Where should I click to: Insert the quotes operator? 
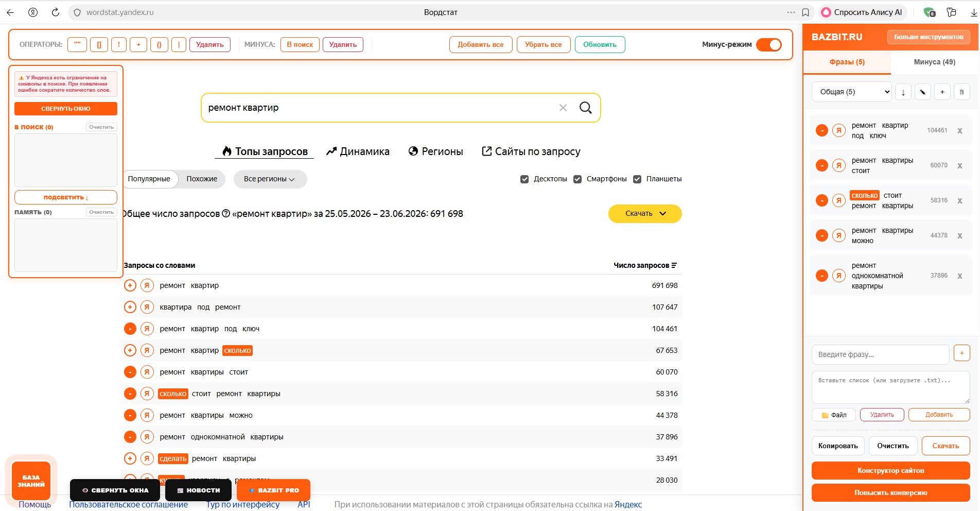(77, 45)
